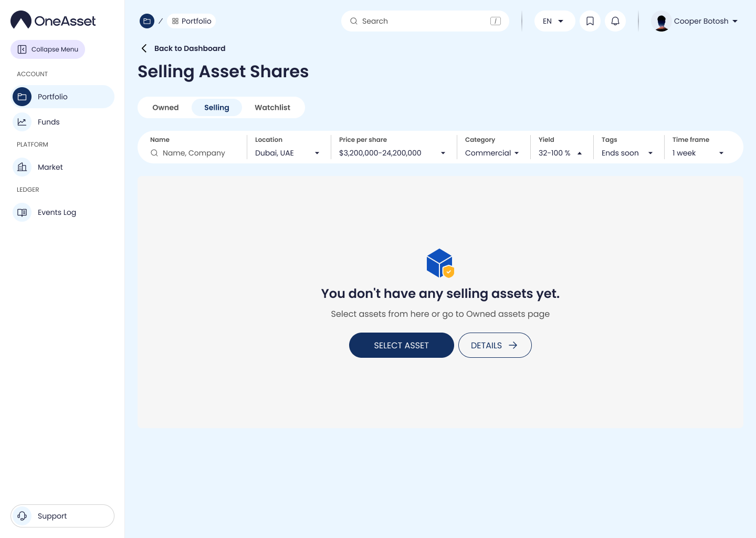Screen dimensions: 756x538
Task: Focus the Name, Company filter field
Action: (194, 153)
